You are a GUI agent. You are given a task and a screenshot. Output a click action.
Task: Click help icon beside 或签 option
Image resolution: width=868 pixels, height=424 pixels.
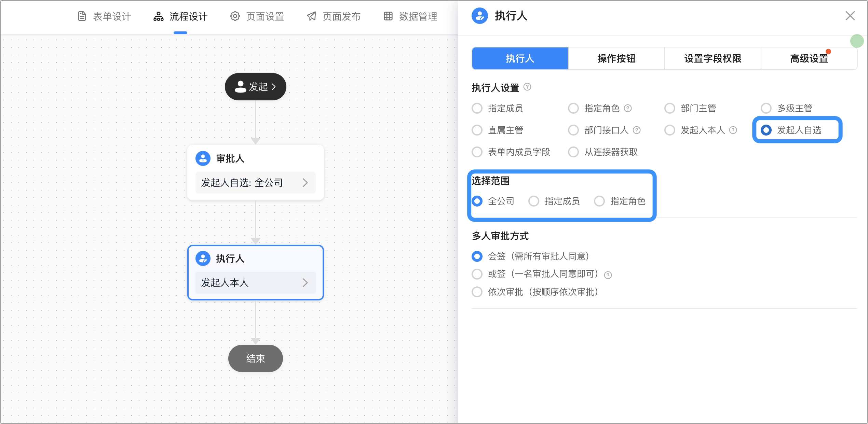[608, 275]
